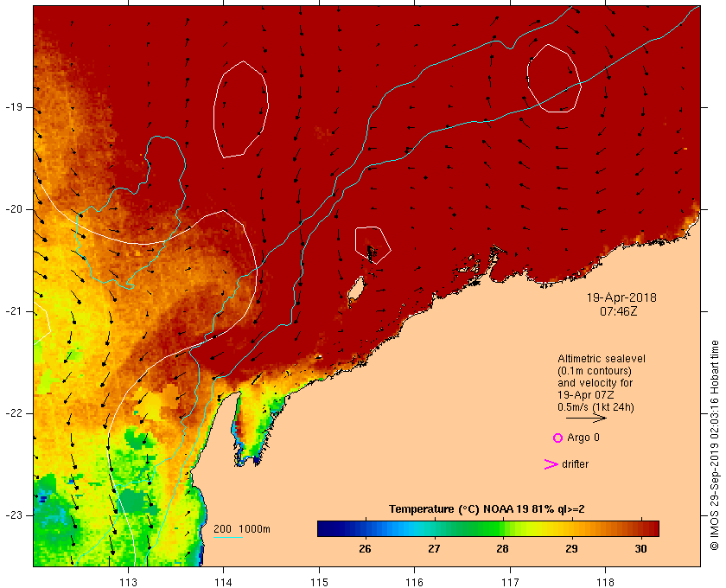Click the longitude axis label 116
Screen dimensions: 726x588
point(414,582)
